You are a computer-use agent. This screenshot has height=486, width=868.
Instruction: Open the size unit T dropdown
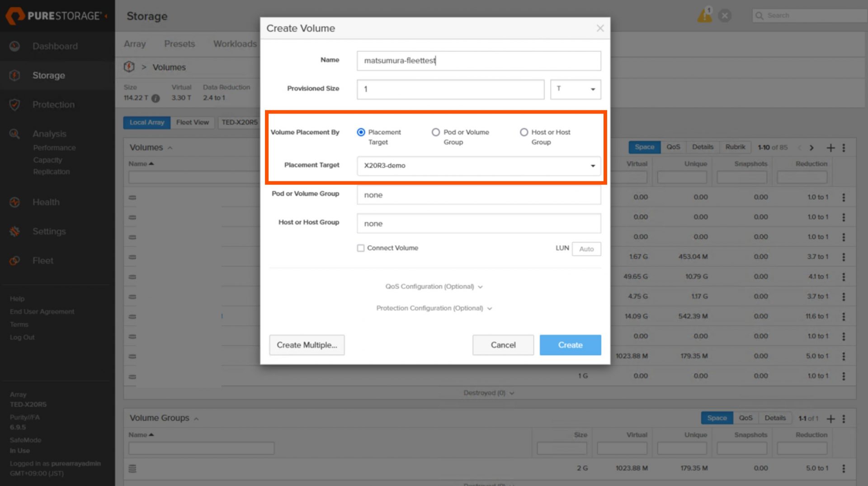click(x=576, y=89)
